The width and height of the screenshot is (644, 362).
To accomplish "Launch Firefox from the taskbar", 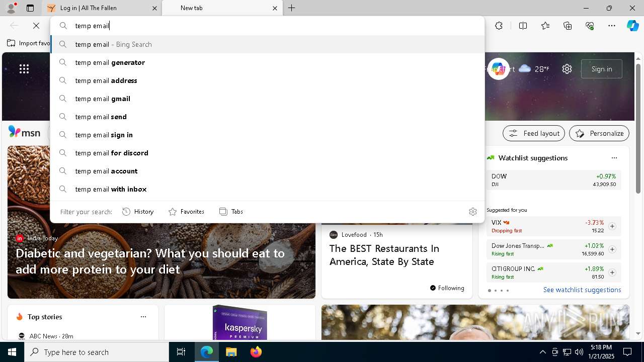I will pyautogui.click(x=256, y=352).
